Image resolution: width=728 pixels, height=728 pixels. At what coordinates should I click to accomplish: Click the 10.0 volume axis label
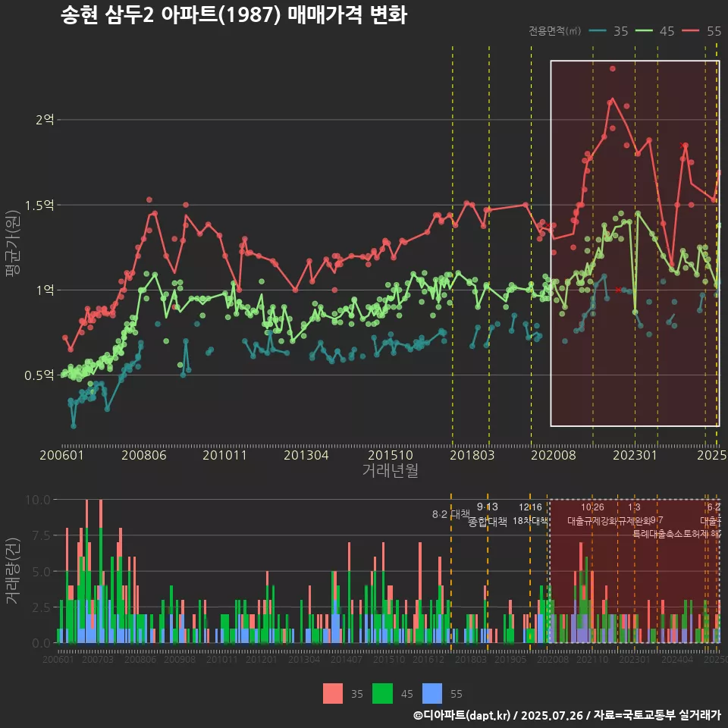pyautogui.click(x=38, y=500)
